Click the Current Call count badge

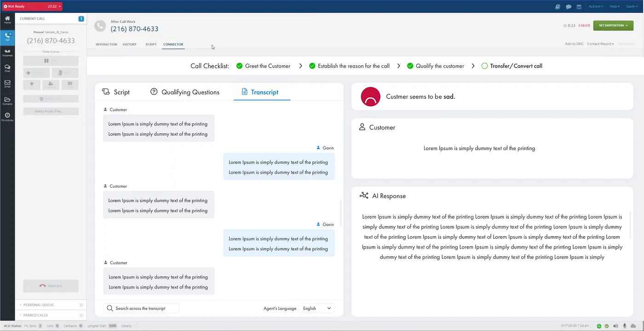(x=81, y=19)
